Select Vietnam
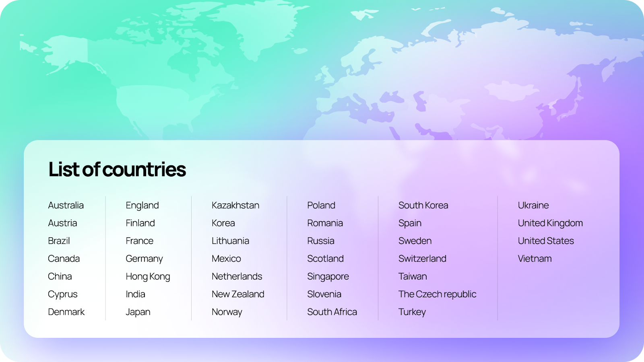Viewport: 644px width, 362px height. tap(535, 258)
